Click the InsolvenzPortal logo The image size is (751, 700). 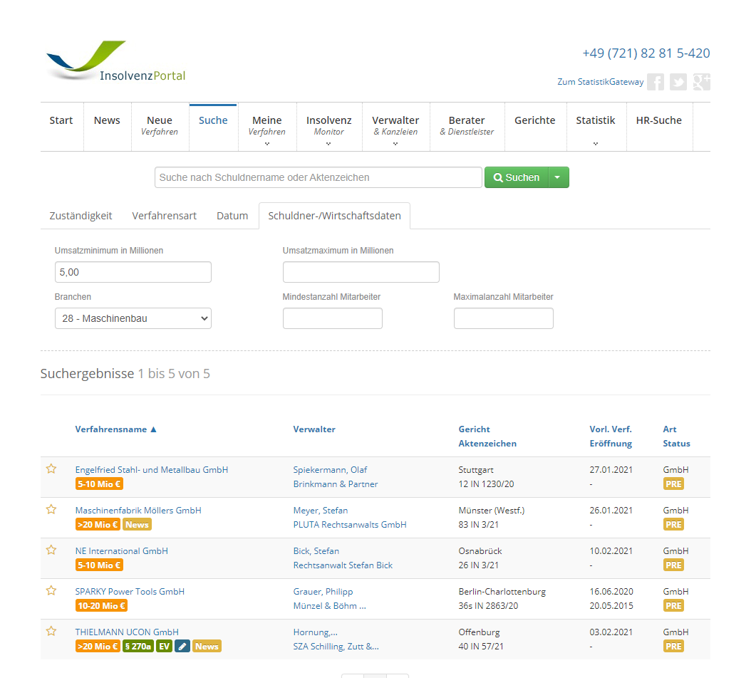(x=116, y=61)
